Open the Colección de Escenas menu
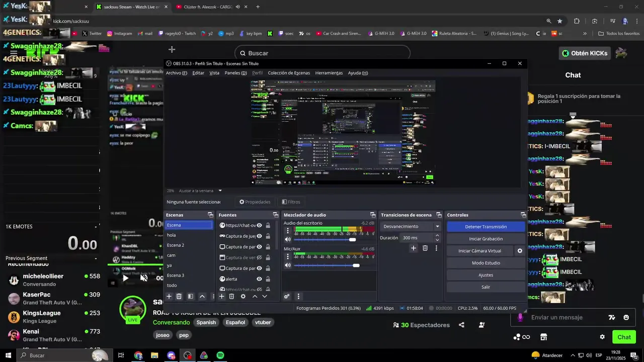This screenshot has width=644, height=362. 289,73
